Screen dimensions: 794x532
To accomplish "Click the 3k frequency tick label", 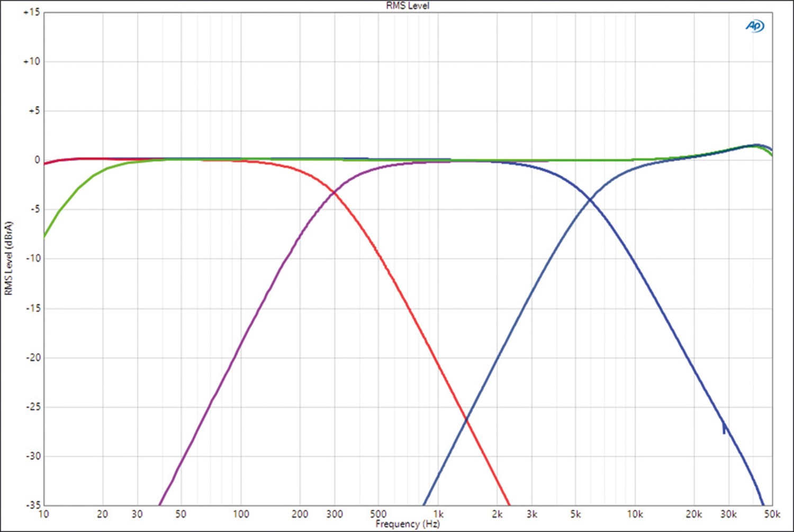I will (532, 514).
